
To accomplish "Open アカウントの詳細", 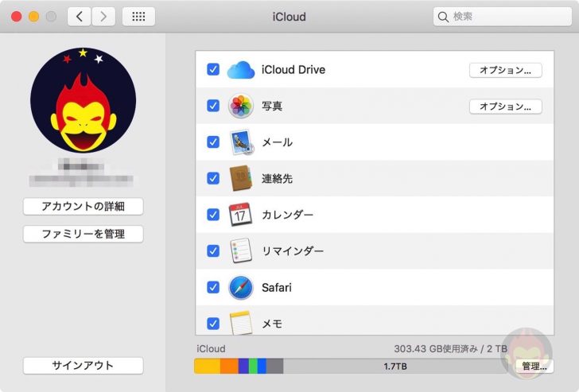I will [83, 206].
